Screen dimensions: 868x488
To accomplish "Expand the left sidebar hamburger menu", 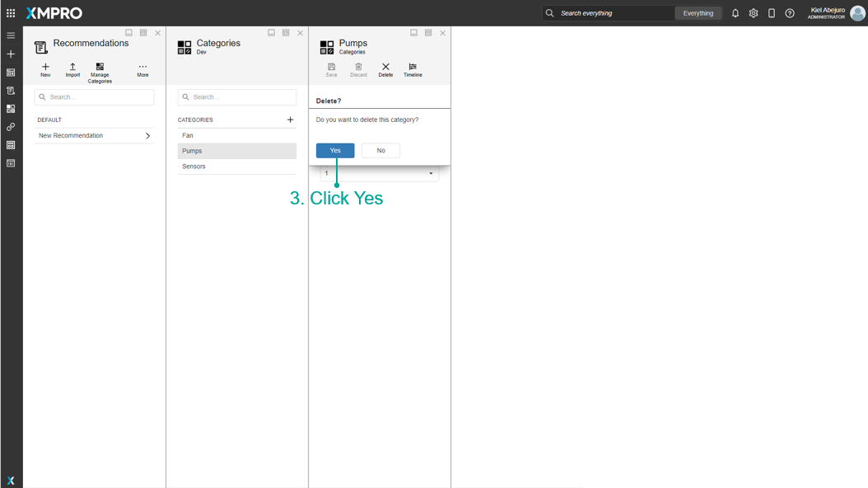I will tap(11, 35).
